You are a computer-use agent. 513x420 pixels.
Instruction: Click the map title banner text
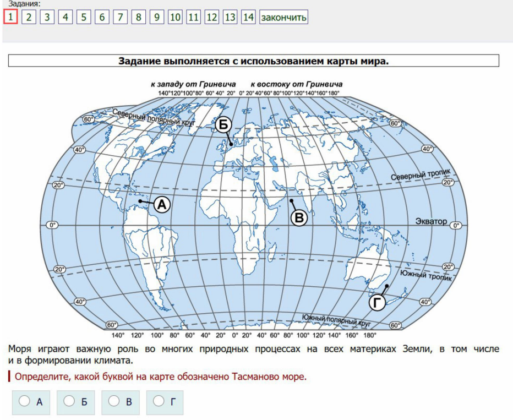point(253,61)
